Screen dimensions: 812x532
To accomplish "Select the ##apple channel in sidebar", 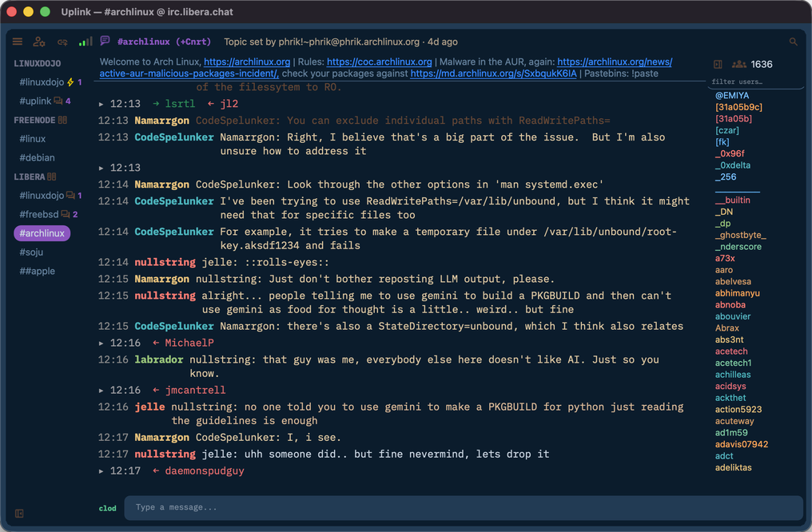I will click(x=37, y=271).
